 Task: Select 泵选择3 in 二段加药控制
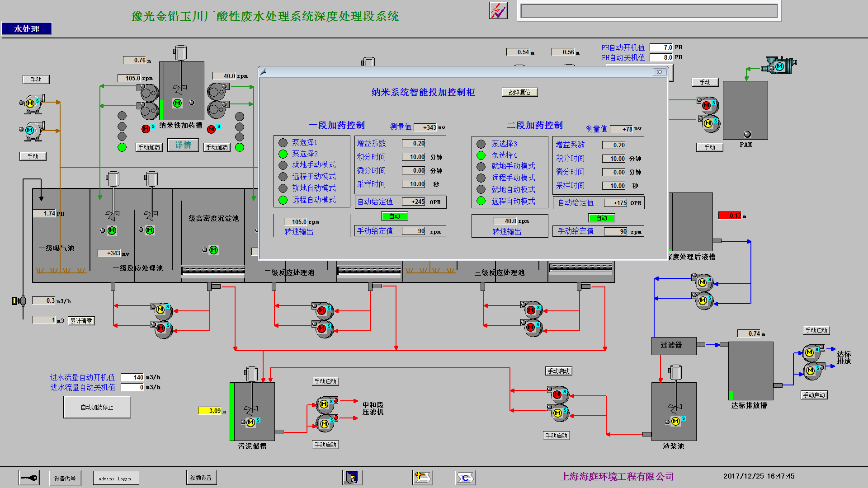click(x=481, y=144)
